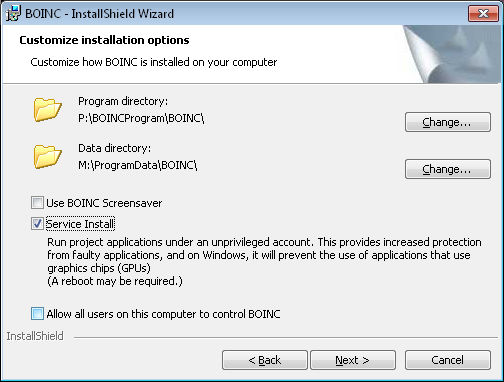Check Allow all users to control BOINC
This screenshot has width=504, height=382.
coord(37,314)
